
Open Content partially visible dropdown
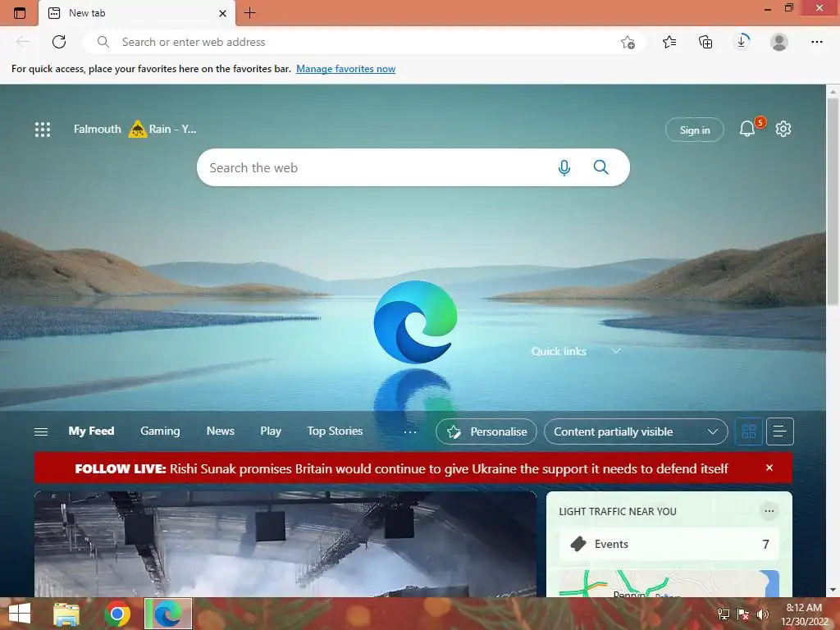click(636, 431)
